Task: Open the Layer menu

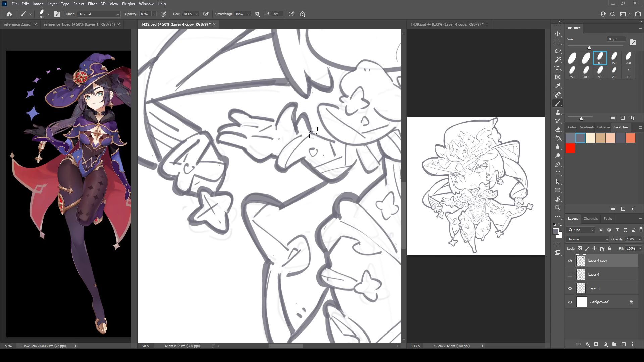Action: point(52,4)
